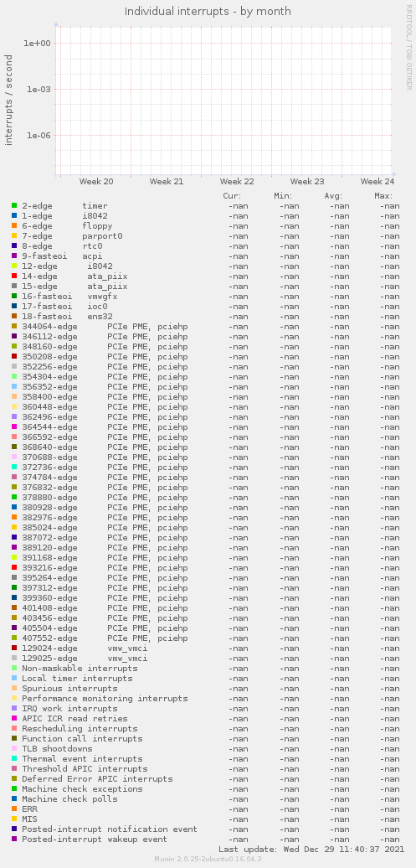Click the orange swatch next to 6-edge floppy

coord(14,226)
